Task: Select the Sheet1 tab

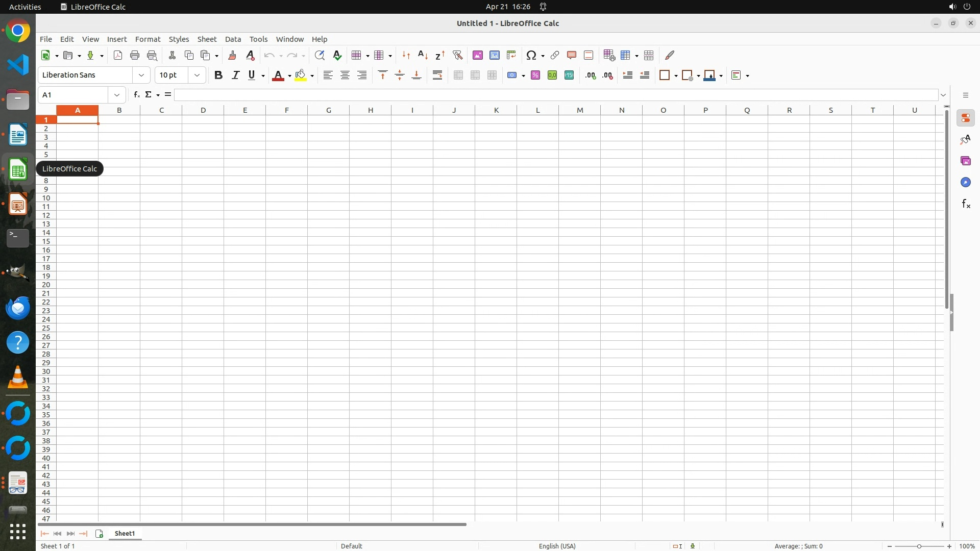Action: 125,533
